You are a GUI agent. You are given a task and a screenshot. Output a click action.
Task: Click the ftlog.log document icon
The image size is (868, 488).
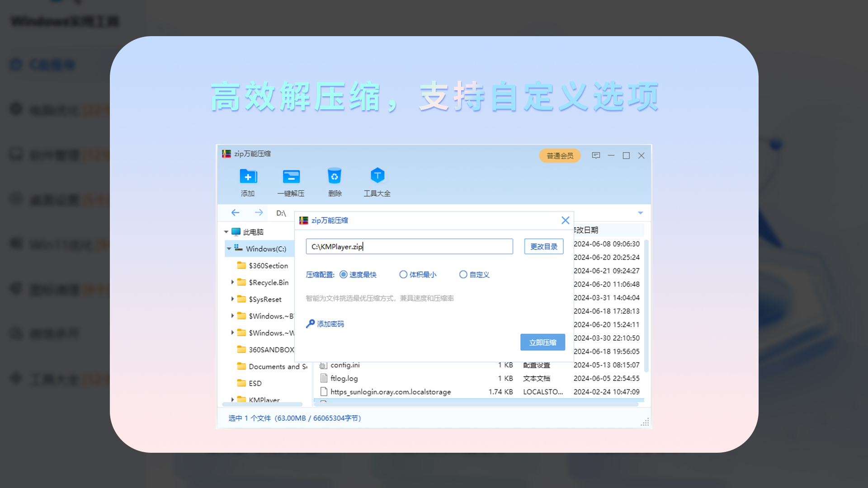[324, 378]
